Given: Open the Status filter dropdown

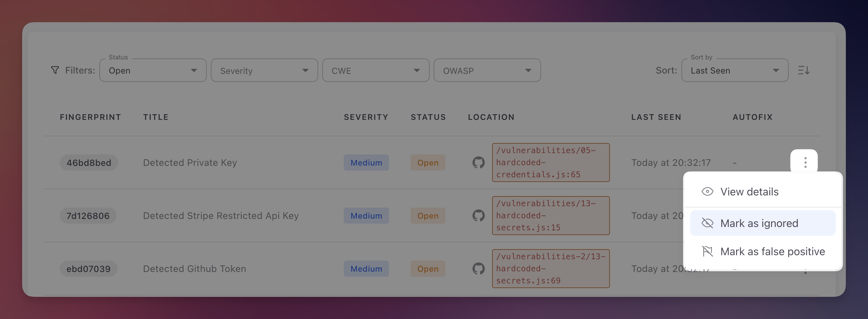Looking at the screenshot, I should pos(153,70).
